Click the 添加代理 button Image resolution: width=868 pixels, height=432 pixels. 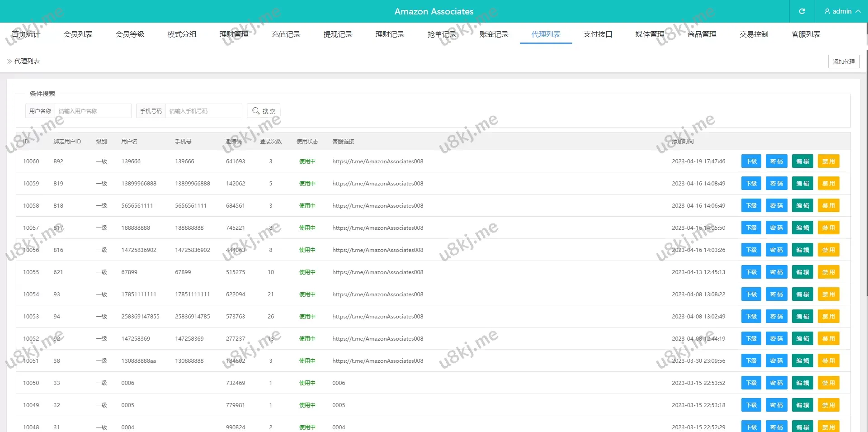click(x=844, y=62)
